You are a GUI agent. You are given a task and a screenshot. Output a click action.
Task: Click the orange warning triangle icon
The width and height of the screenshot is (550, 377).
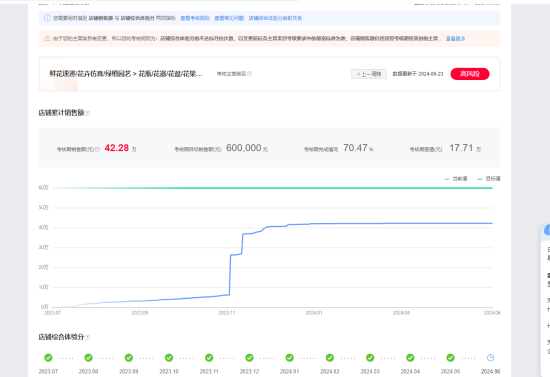pyautogui.click(x=47, y=38)
